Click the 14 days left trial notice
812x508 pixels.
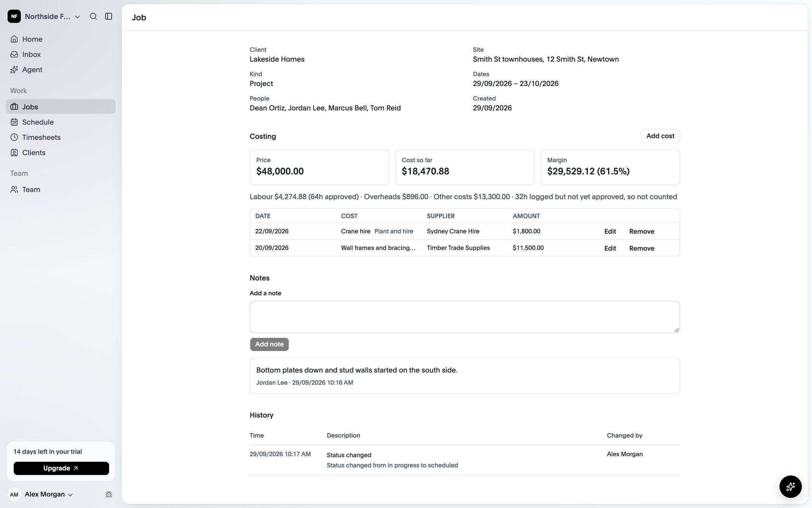tap(48, 451)
